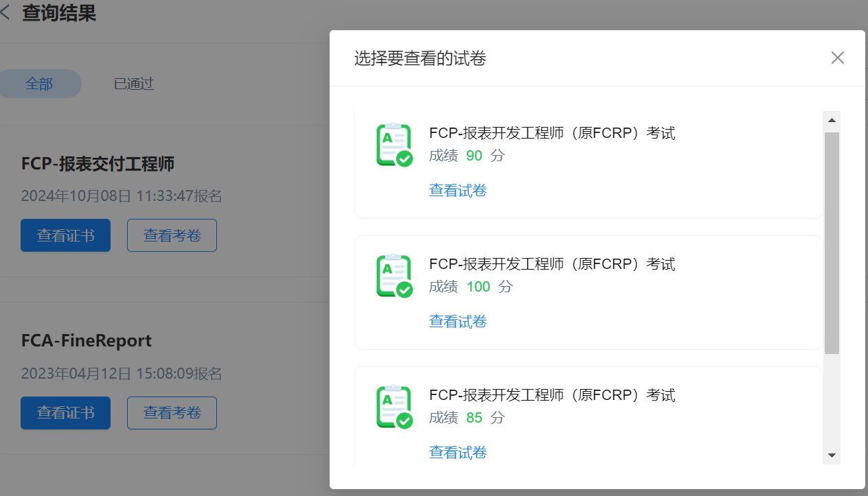Click the exam paper icon for score 100
The width and height of the screenshot is (868, 496).
point(394,276)
